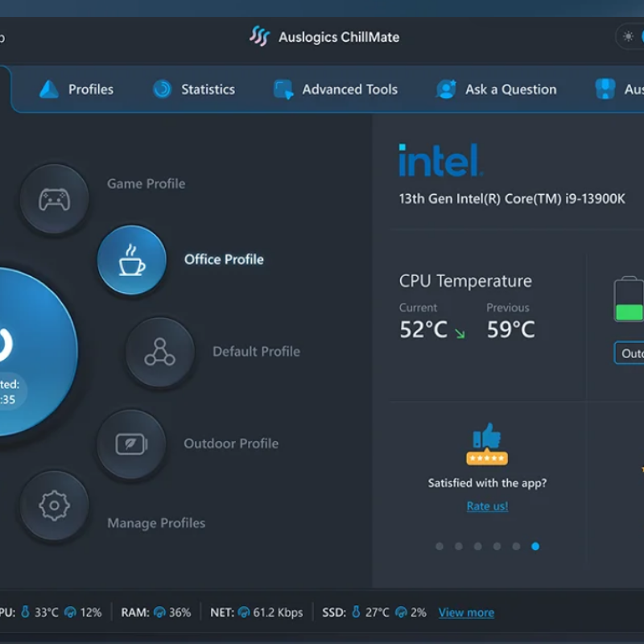The image size is (644, 644).
Task: Click the thumbs-up rating icon
Action: 485,440
